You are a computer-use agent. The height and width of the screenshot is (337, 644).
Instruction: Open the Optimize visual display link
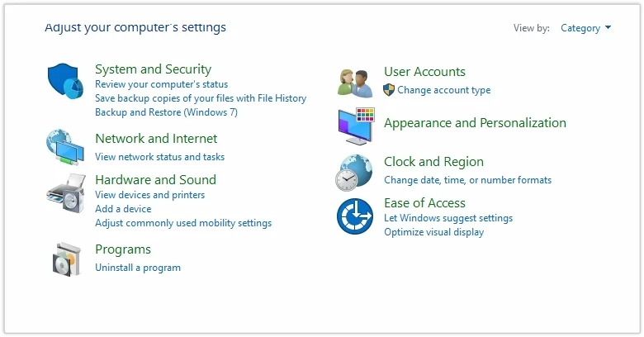pos(433,232)
